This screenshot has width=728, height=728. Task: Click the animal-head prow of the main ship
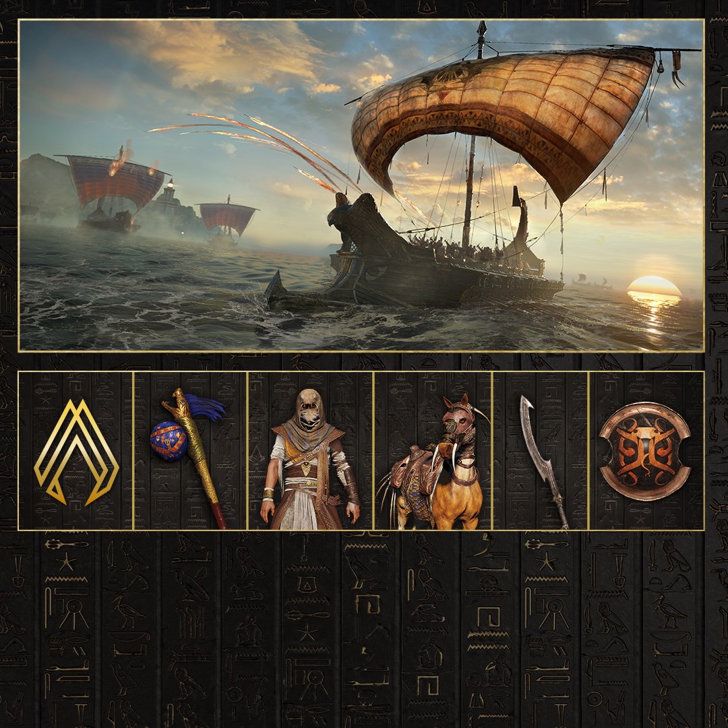tap(353, 216)
